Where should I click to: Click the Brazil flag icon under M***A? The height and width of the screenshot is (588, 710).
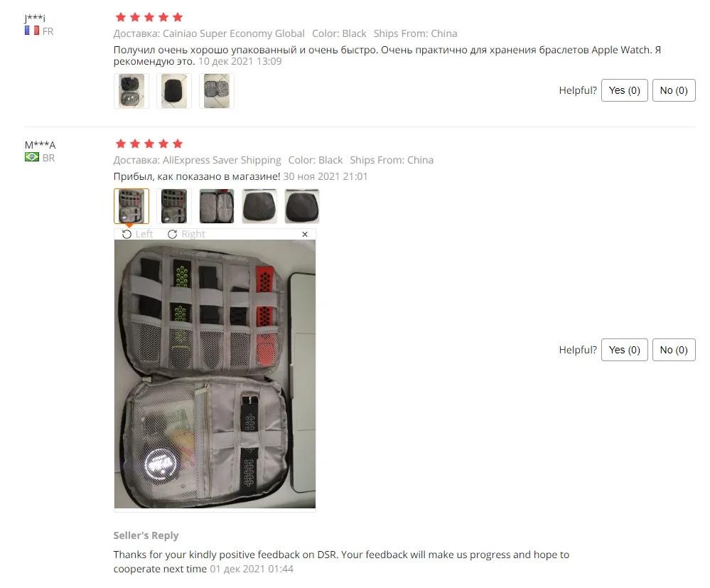[32, 157]
